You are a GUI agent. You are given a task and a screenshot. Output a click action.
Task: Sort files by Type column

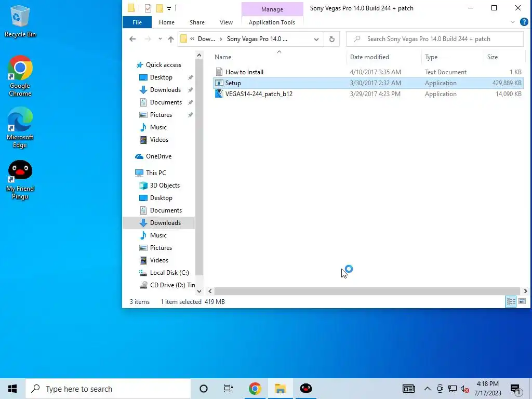431,57
